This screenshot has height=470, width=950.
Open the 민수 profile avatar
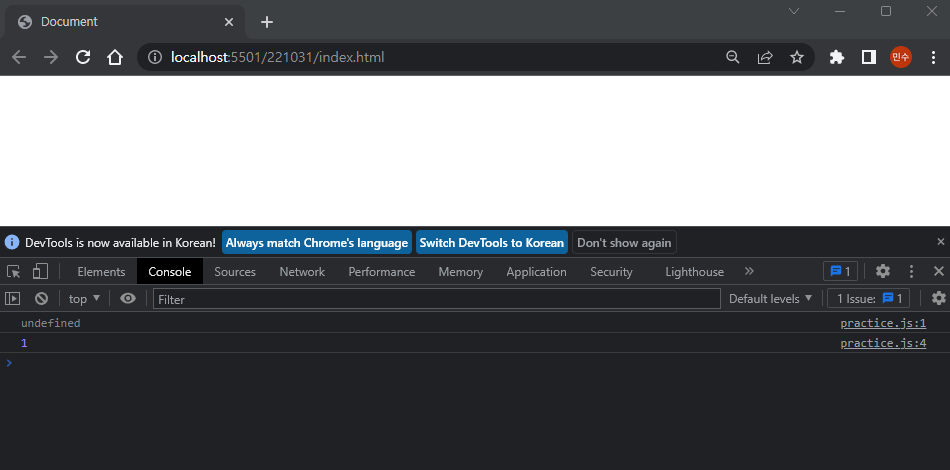(901, 58)
